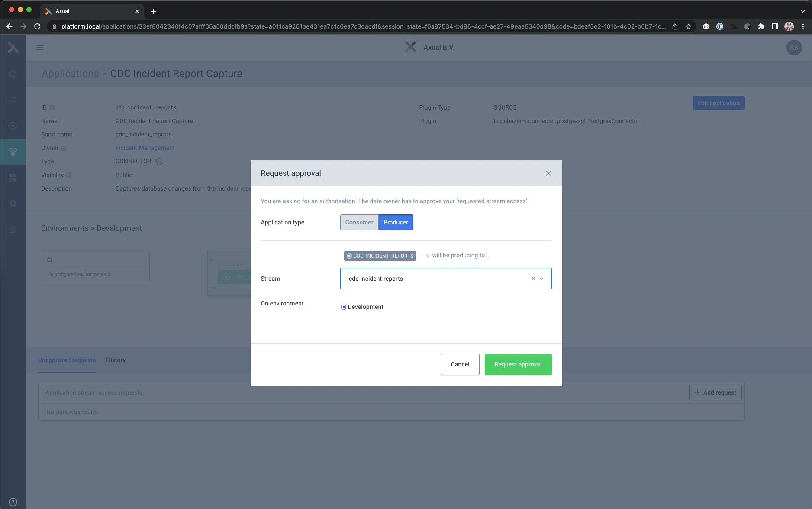Image resolution: width=812 pixels, height=509 pixels.
Task: Open a new browser tab
Action: coord(153,11)
